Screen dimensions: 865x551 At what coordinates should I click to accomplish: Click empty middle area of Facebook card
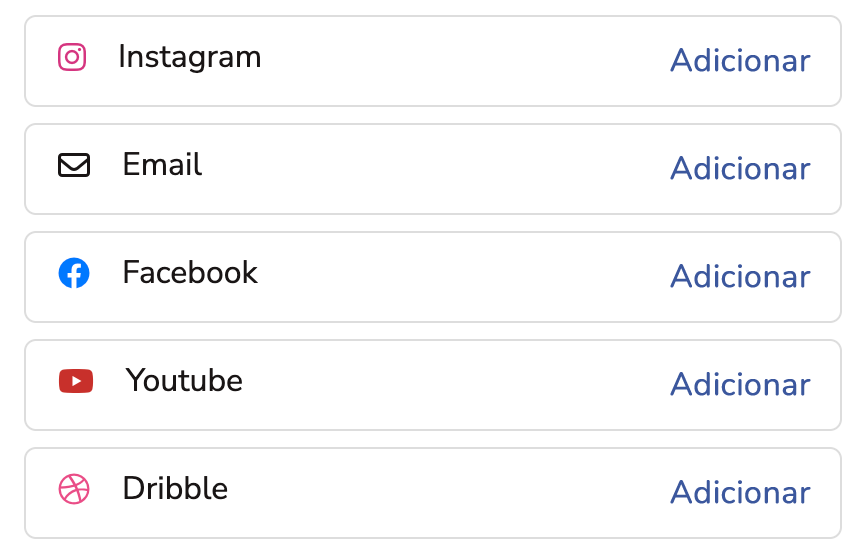460,277
